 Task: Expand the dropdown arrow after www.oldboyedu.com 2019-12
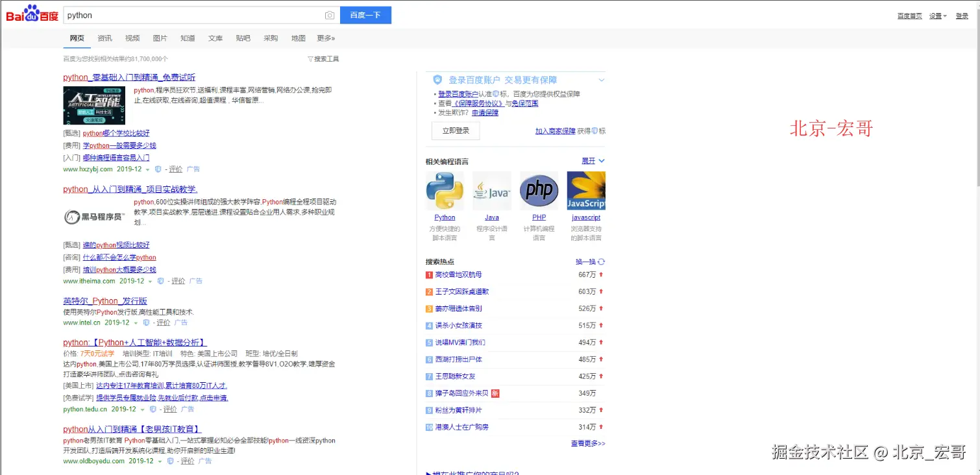160,462
